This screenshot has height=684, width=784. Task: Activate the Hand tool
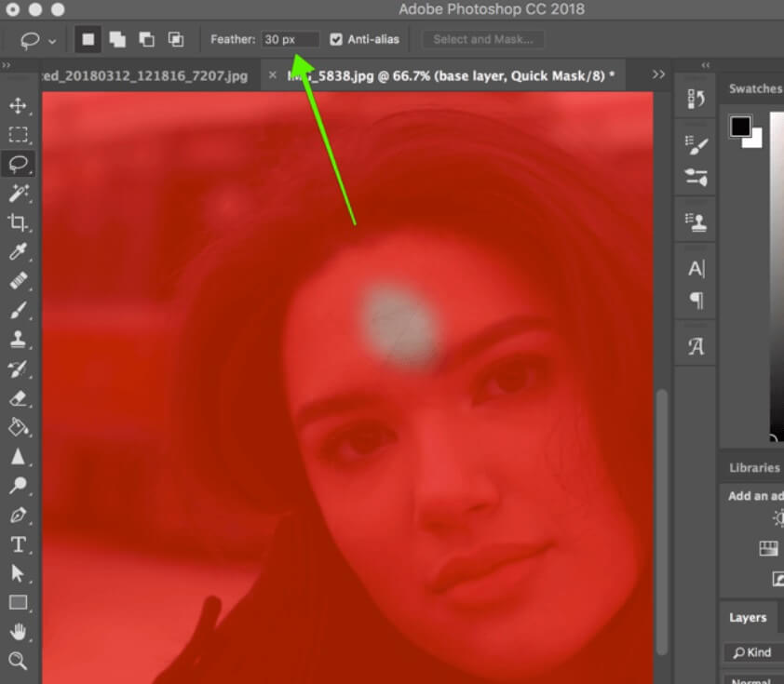coord(18,632)
